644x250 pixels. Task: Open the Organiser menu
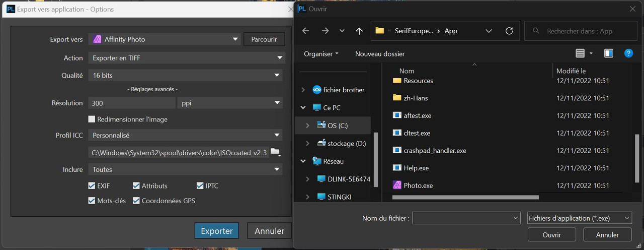tap(321, 53)
